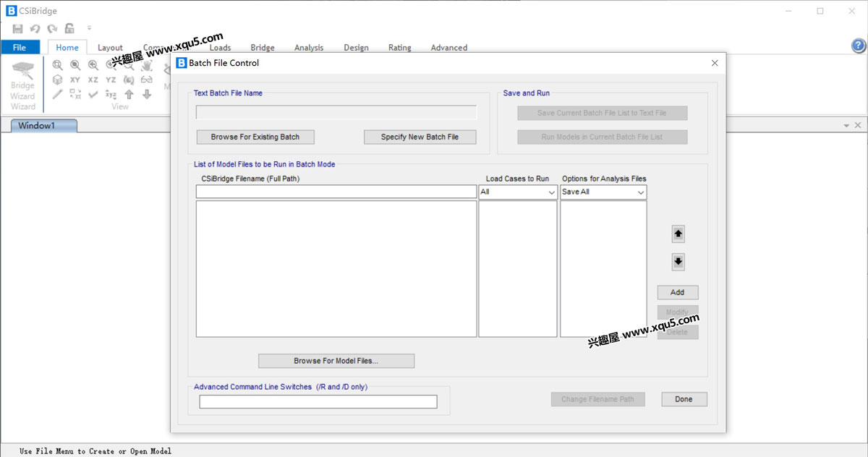Switch to the Home ribbon tab
This screenshot has height=457, width=868.
pyautogui.click(x=67, y=48)
